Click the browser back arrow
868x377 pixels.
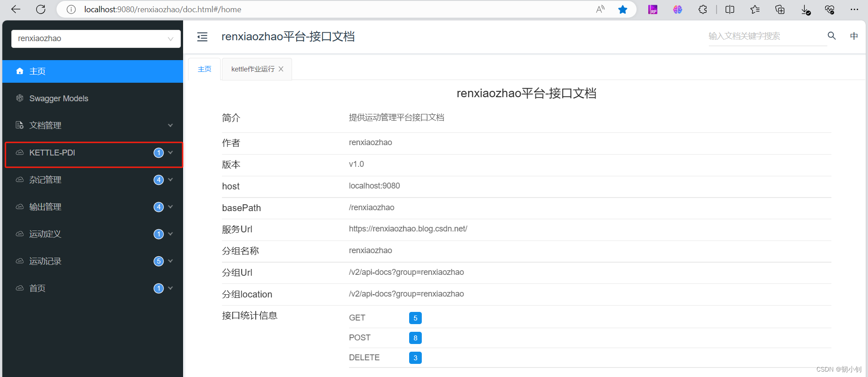16,9
